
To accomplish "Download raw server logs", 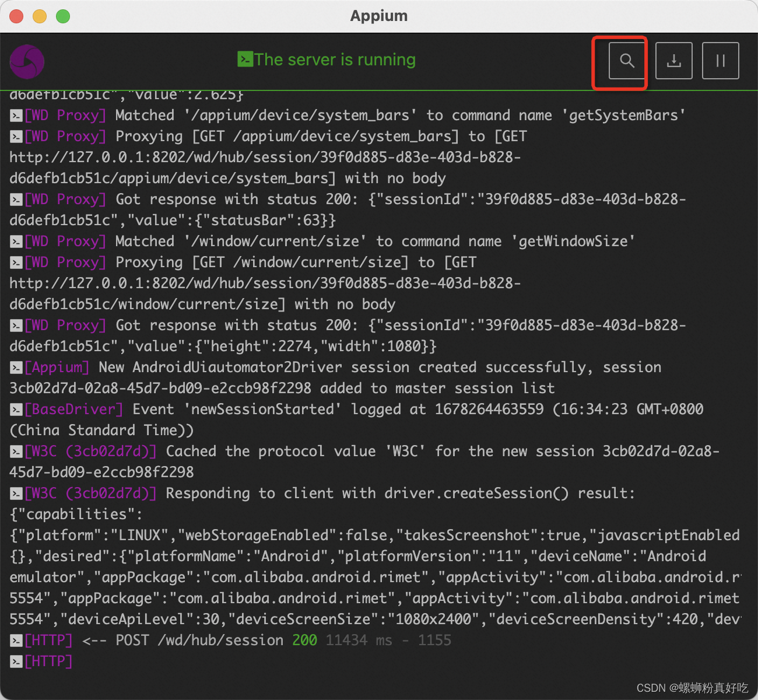I will (x=673, y=61).
